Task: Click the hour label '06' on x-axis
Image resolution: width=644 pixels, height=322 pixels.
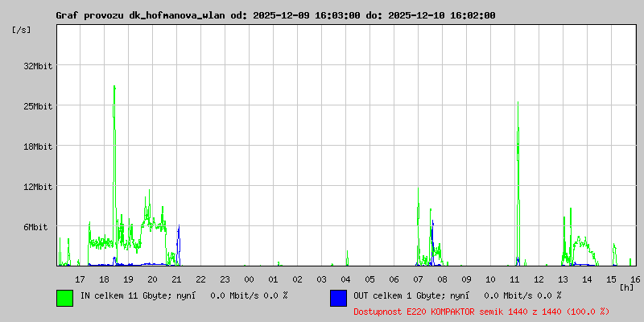Action: click(x=394, y=279)
